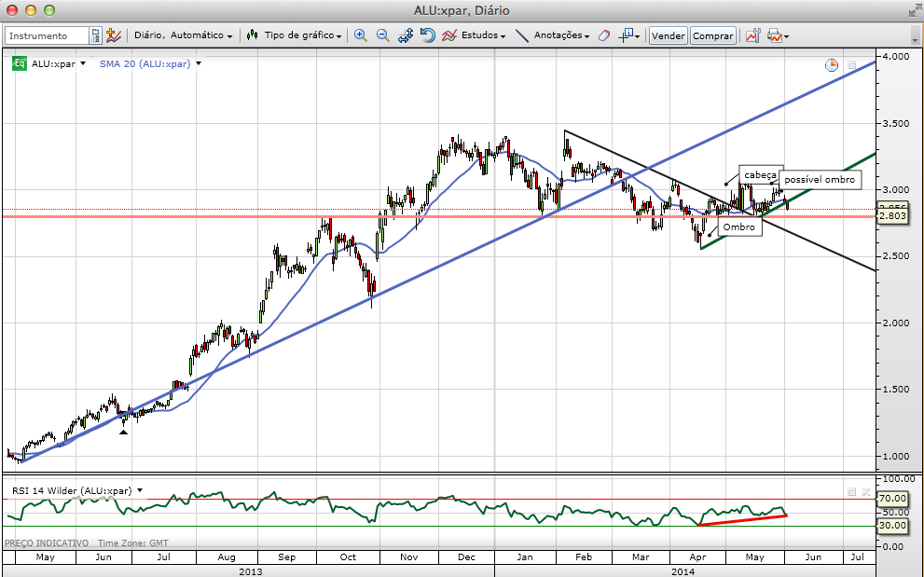
Task: Select the eraser tool
Action: (x=603, y=35)
